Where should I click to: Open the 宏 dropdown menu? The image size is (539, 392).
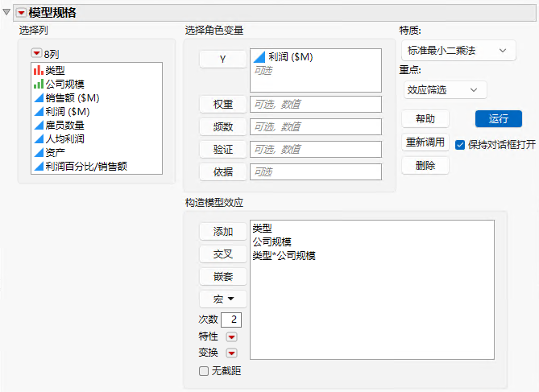tap(222, 299)
